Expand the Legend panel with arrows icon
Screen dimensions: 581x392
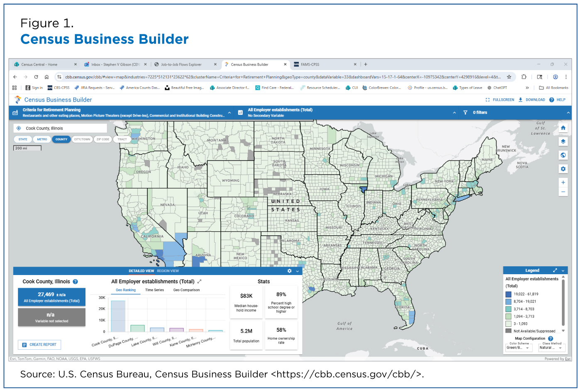(555, 270)
